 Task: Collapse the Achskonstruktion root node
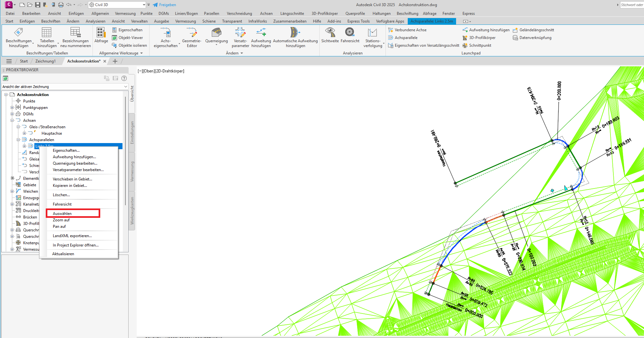tap(6, 95)
